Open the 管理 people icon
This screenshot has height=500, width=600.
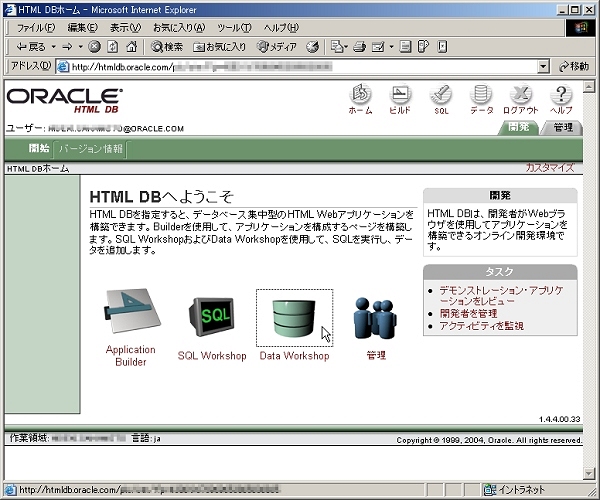[x=375, y=318]
